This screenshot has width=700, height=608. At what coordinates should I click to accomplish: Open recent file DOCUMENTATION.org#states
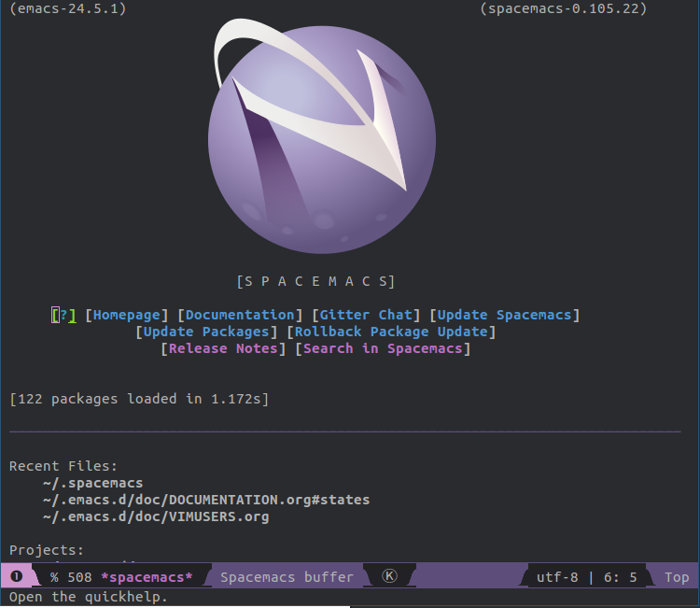[x=206, y=501]
